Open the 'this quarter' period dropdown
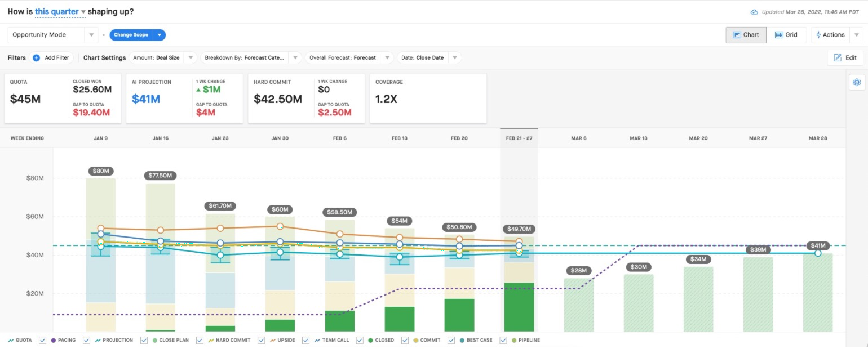Screen dimensions: 868x349 click(x=60, y=11)
